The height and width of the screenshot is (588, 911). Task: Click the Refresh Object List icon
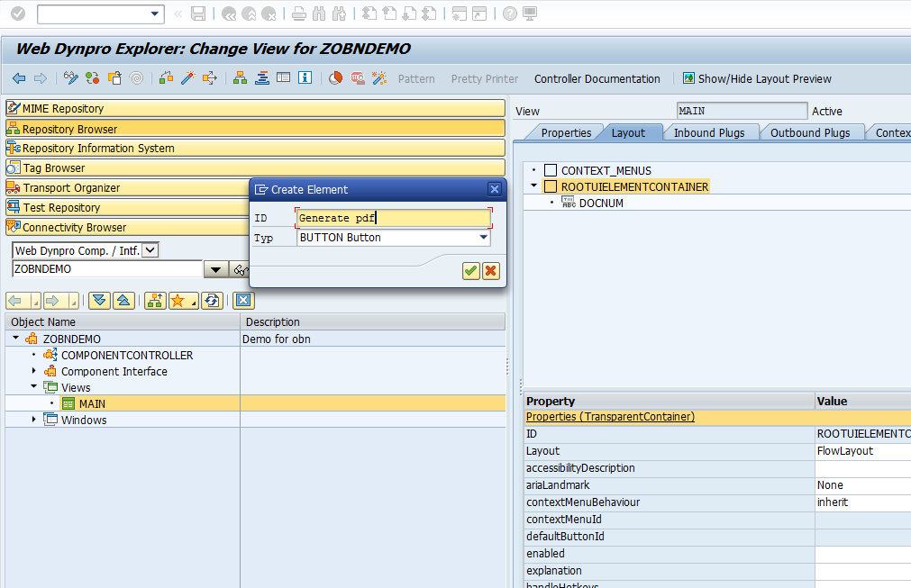click(212, 300)
